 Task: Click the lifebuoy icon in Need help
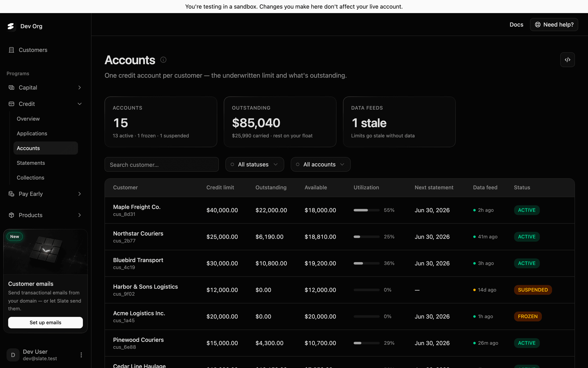(x=538, y=25)
